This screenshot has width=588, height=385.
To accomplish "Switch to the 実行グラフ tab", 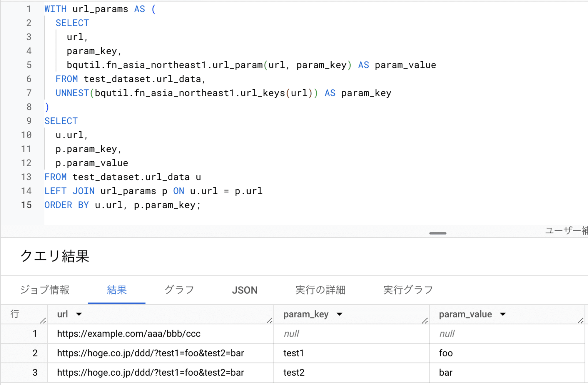I will (x=408, y=290).
